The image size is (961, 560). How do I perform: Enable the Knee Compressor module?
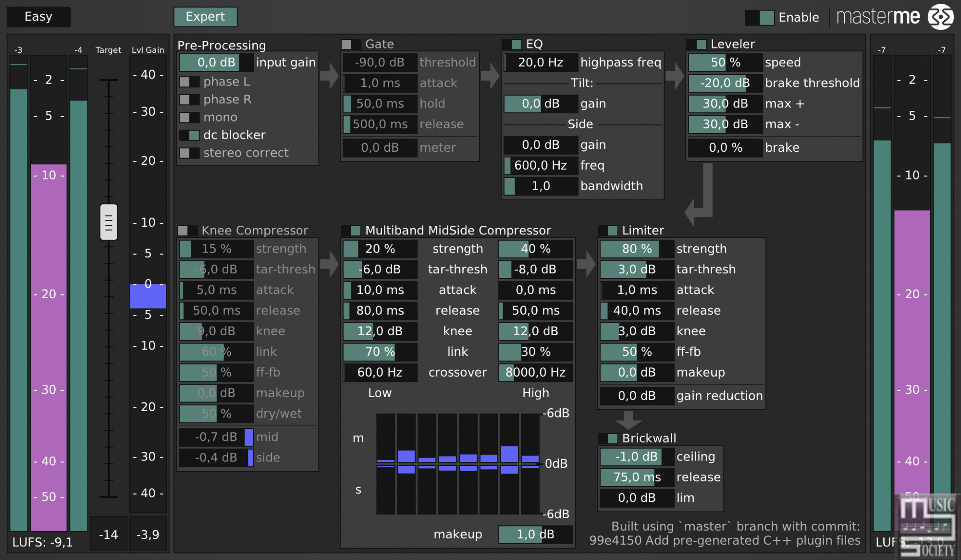point(188,231)
